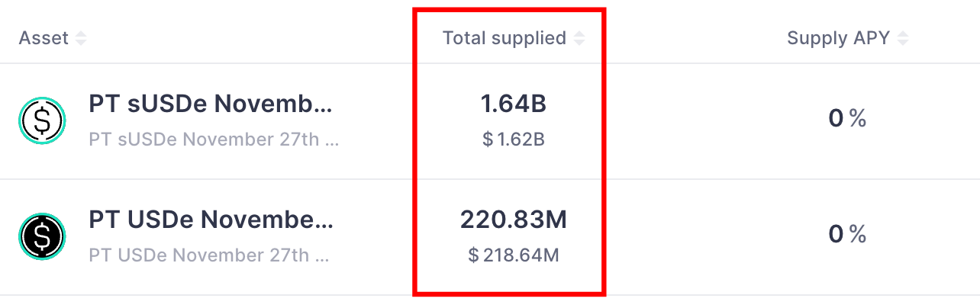Toggle the Total supplied sort arrows

579,38
